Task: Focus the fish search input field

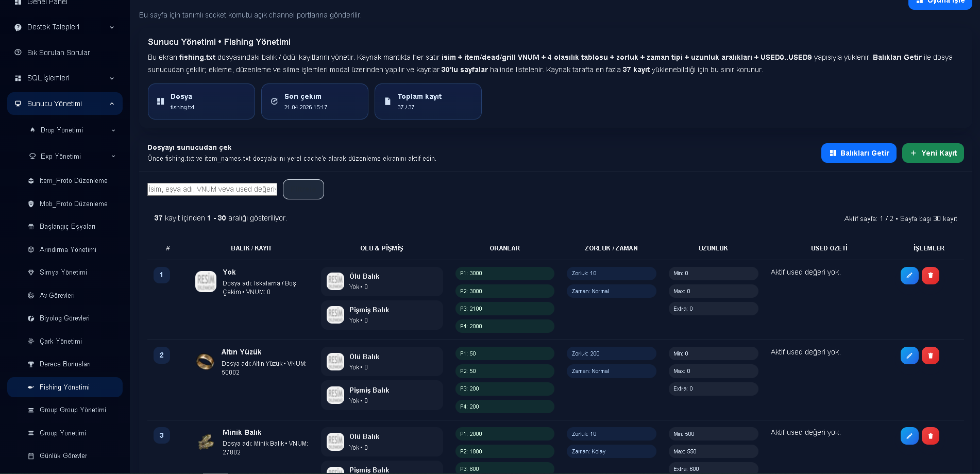Action: 212,189
